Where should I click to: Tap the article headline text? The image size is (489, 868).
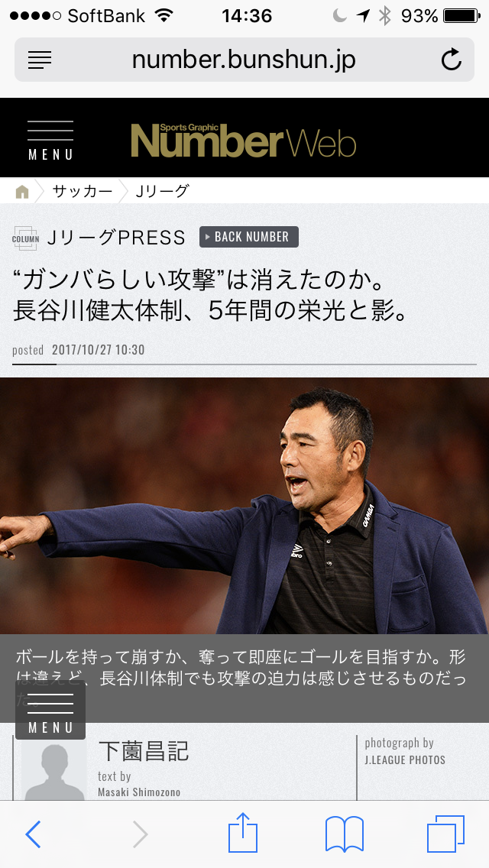pyautogui.click(x=210, y=296)
